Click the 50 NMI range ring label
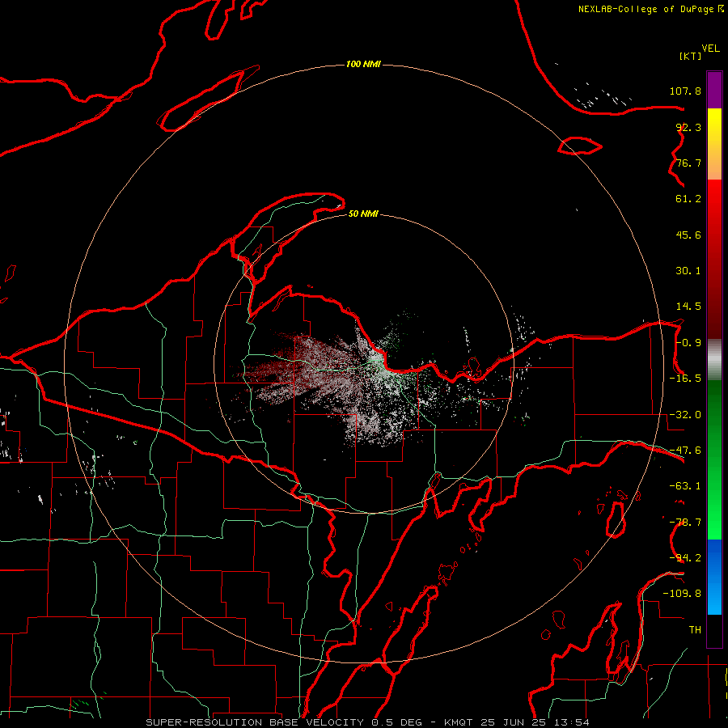 [x=363, y=214]
